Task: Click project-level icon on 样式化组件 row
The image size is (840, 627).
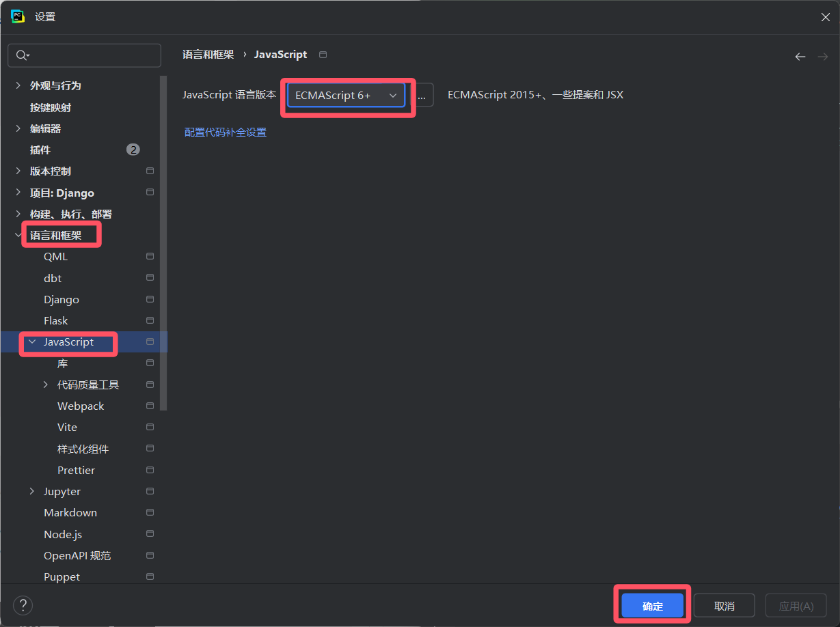Action: coord(150,449)
